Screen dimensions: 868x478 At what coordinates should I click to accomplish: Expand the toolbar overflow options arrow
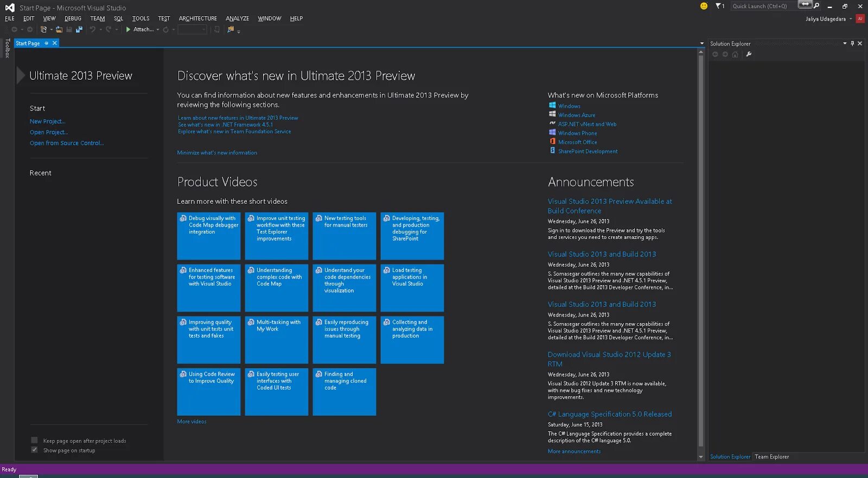[239, 31]
